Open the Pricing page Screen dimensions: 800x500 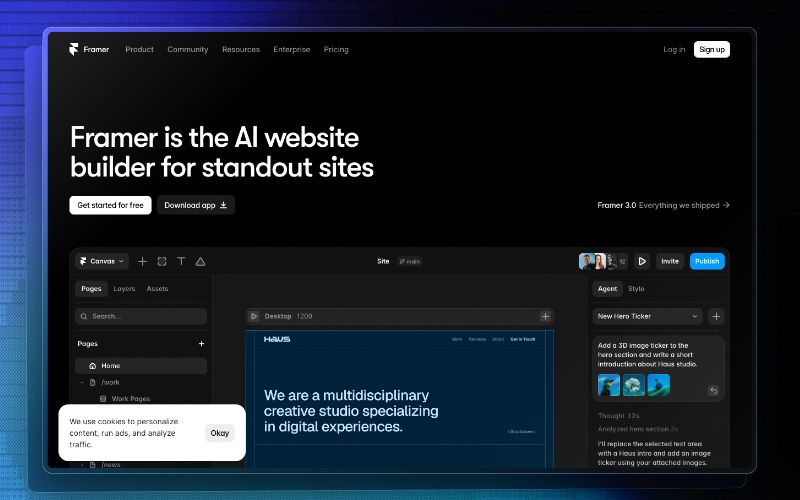(336, 49)
